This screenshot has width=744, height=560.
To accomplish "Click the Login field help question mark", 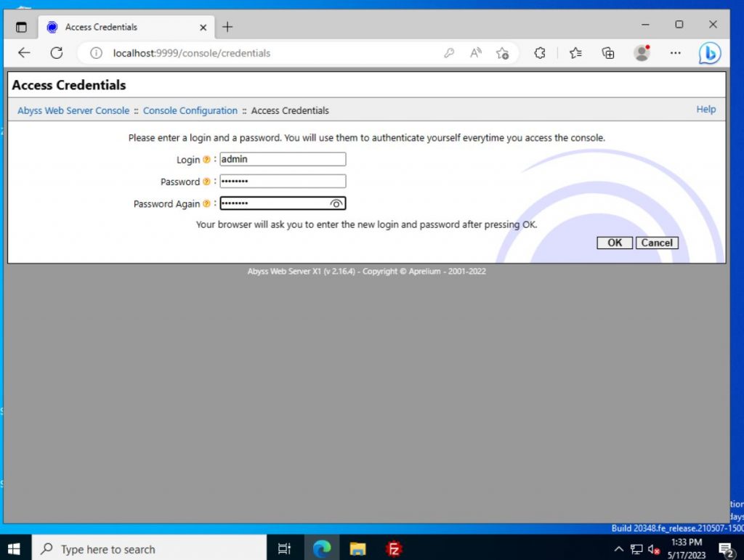I will pos(206,159).
